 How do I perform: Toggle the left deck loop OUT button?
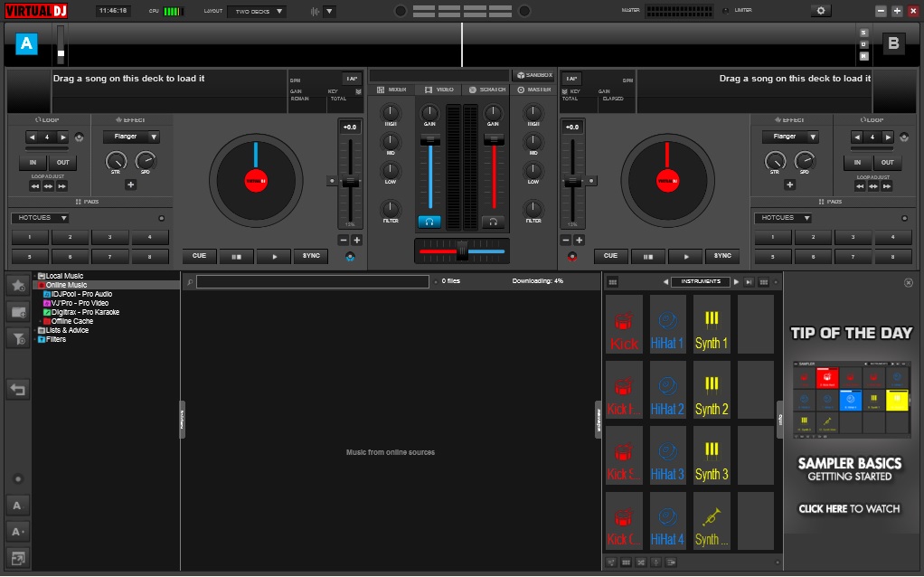click(62, 163)
